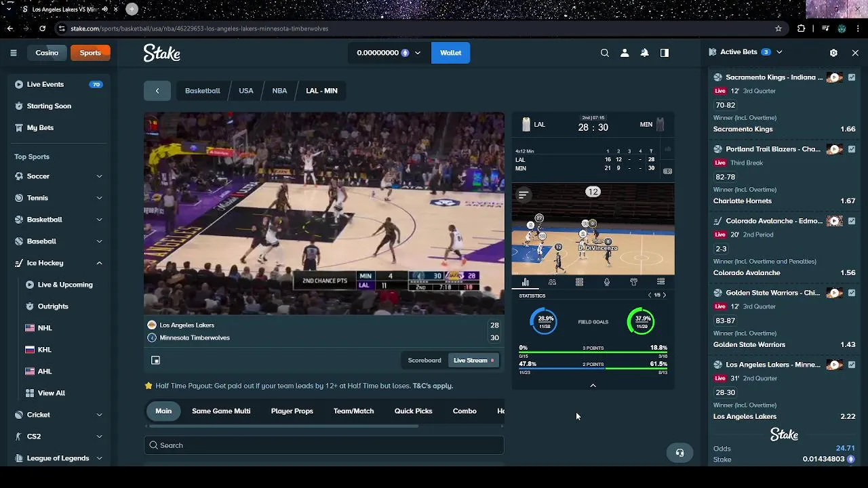868x488 pixels.
Task: Go to the Basketball breadcrumb
Action: tap(203, 91)
